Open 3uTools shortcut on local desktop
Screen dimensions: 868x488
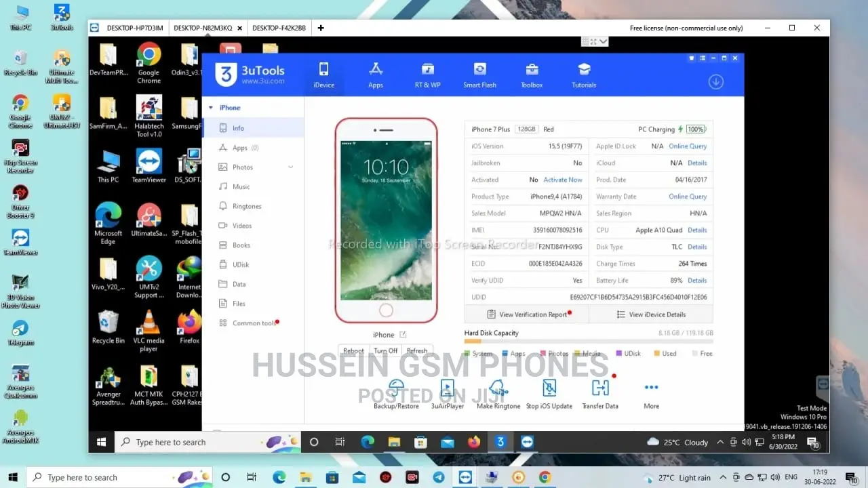tap(62, 17)
